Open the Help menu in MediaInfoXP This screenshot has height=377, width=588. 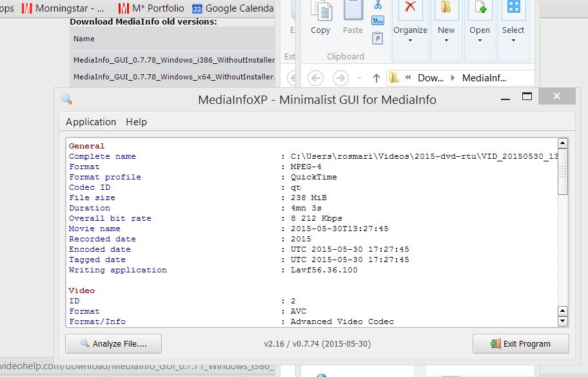[137, 122]
